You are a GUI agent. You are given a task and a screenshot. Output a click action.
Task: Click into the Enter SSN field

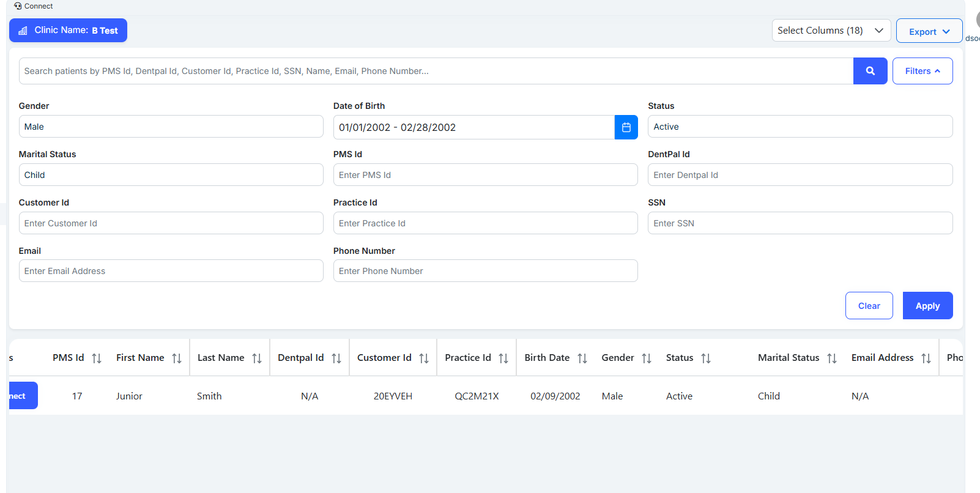point(800,223)
